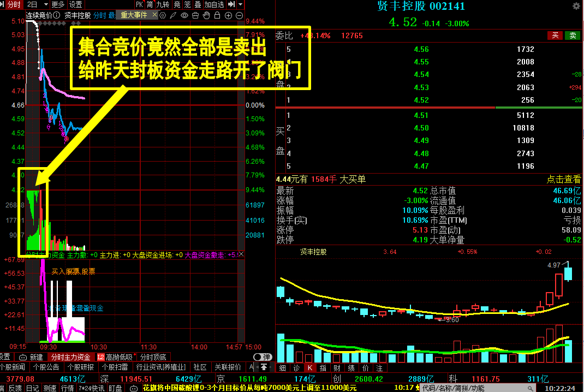584x392 pixels.
Task: Click the robot icon beside 新建
Action: 23,357
